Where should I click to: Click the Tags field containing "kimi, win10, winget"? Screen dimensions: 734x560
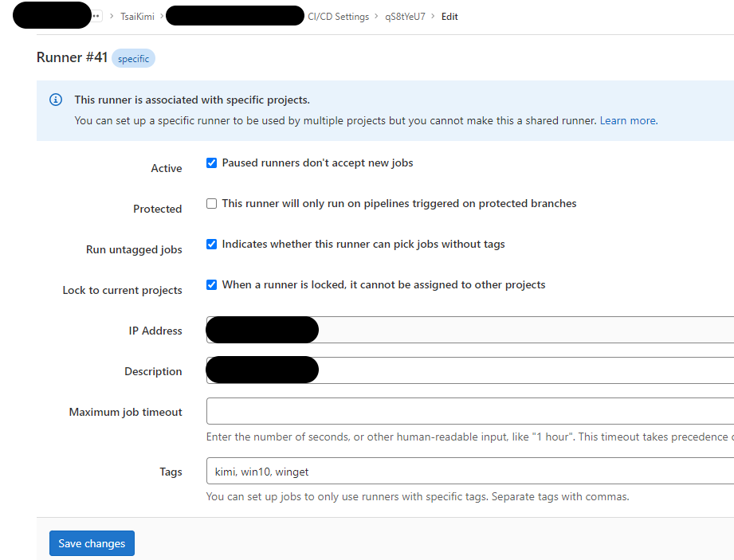398,472
